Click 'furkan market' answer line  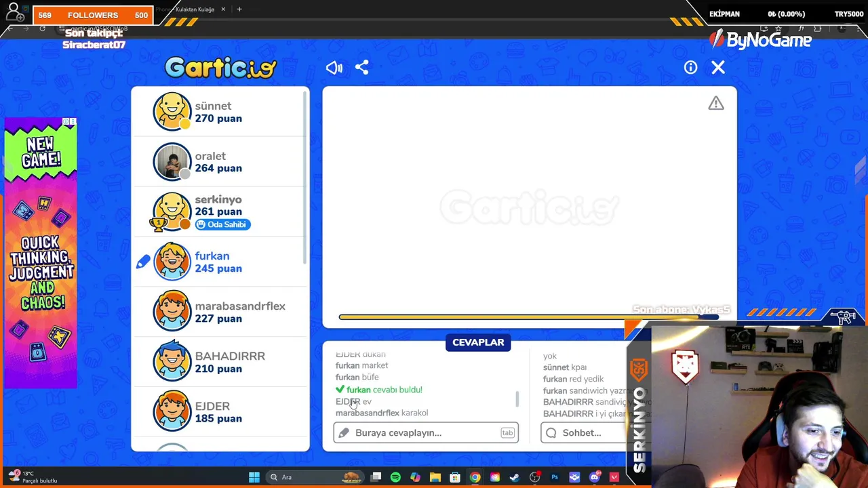tap(361, 365)
